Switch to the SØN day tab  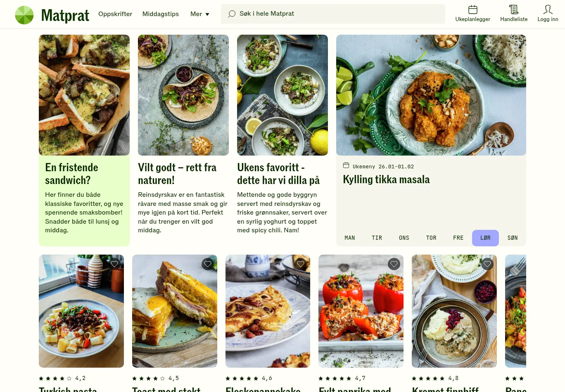(512, 238)
